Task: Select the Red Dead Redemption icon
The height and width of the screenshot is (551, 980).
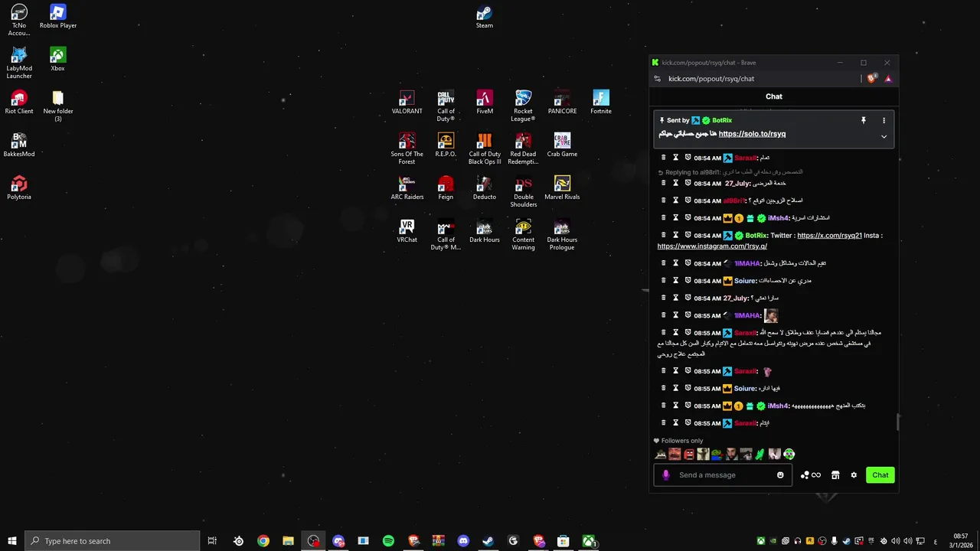Action: (x=523, y=149)
